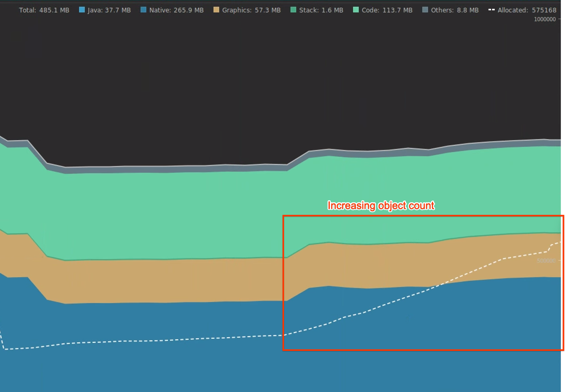The width and height of the screenshot is (565, 392).
Task: Click the Java legend color swatch
Action: point(82,10)
